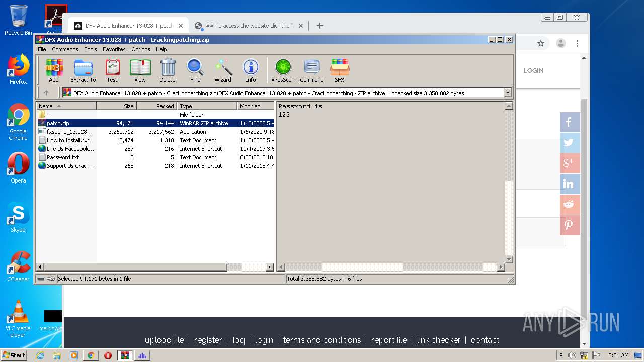Click the SFX toolbar icon
The height and width of the screenshot is (362, 644).
(x=340, y=71)
